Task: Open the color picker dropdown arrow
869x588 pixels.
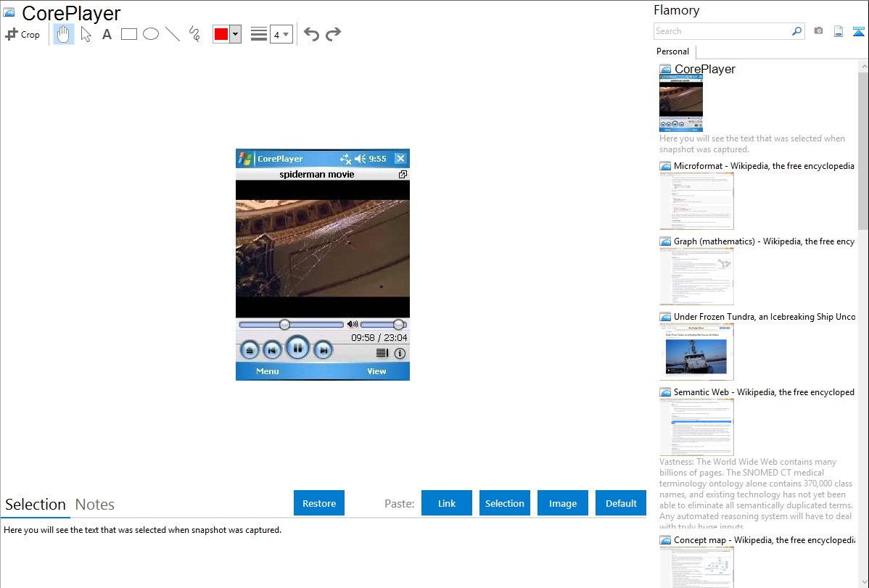Action: click(236, 34)
